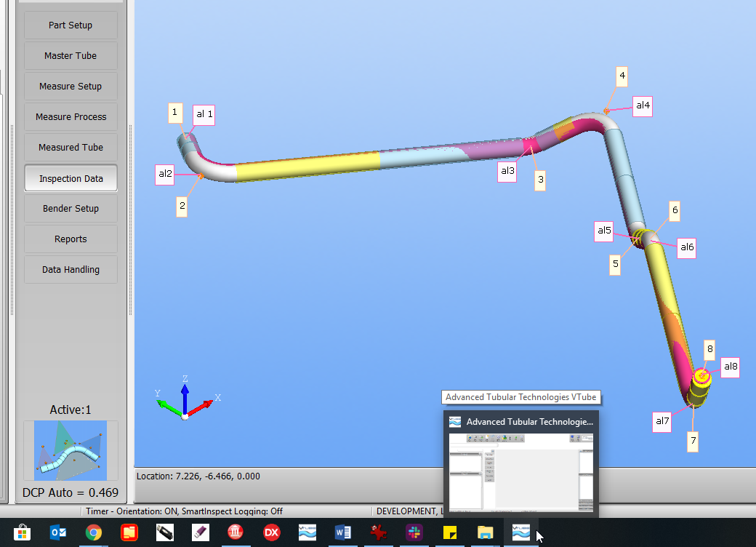Open Slack from the taskbar
Image resolution: width=756 pixels, height=547 pixels.
pyautogui.click(x=414, y=533)
